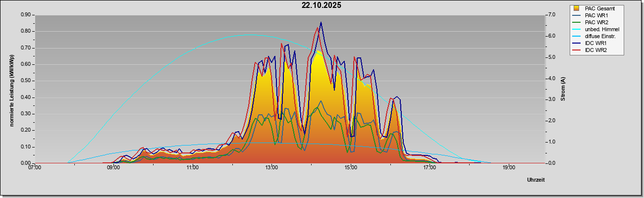The width and height of the screenshot is (644, 198).
Task: Select the PAC WR1 legend entry
Action: click(591, 15)
